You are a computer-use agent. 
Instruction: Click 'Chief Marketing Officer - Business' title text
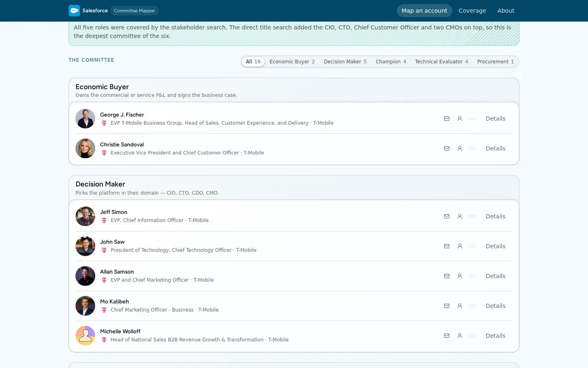[152, 310]
